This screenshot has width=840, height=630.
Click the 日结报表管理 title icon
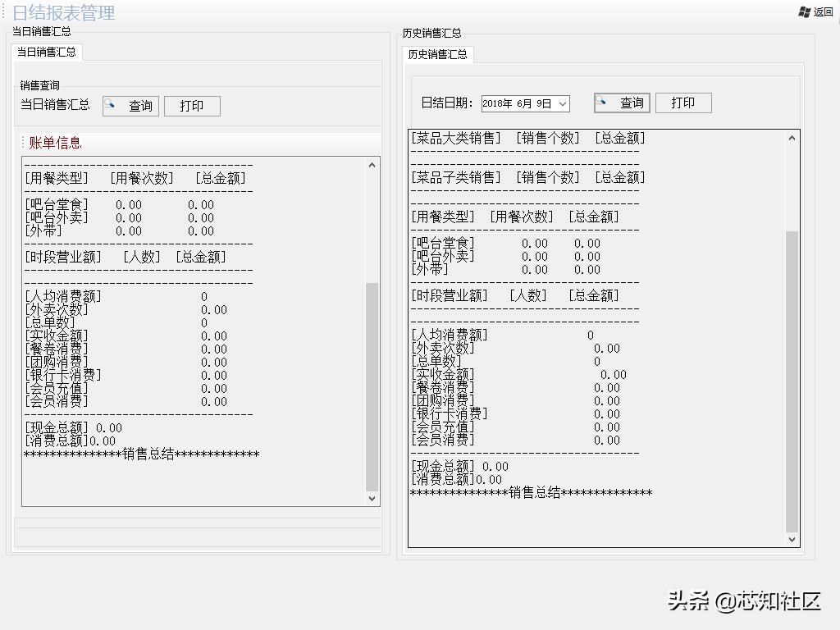coord(6,12)
